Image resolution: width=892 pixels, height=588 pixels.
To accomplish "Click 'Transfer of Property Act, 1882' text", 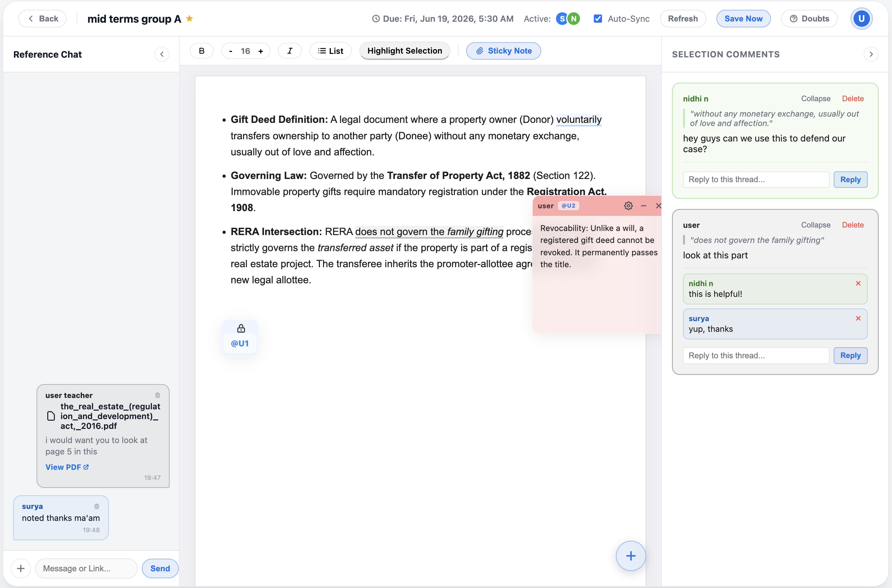I will coord(458,176).
